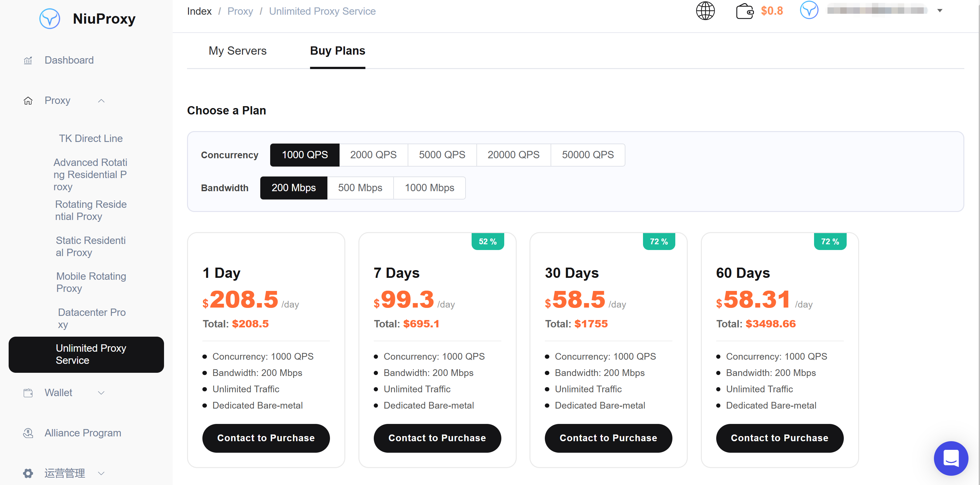
Task: Select 20000 QPS concurrency
Action: [514, 155]
